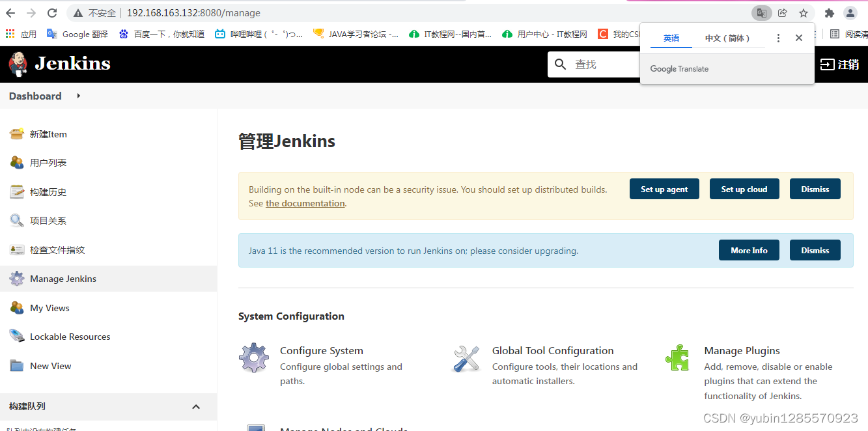Click the 注销 logout link text

pyautogui.click(x=848, y=64)
